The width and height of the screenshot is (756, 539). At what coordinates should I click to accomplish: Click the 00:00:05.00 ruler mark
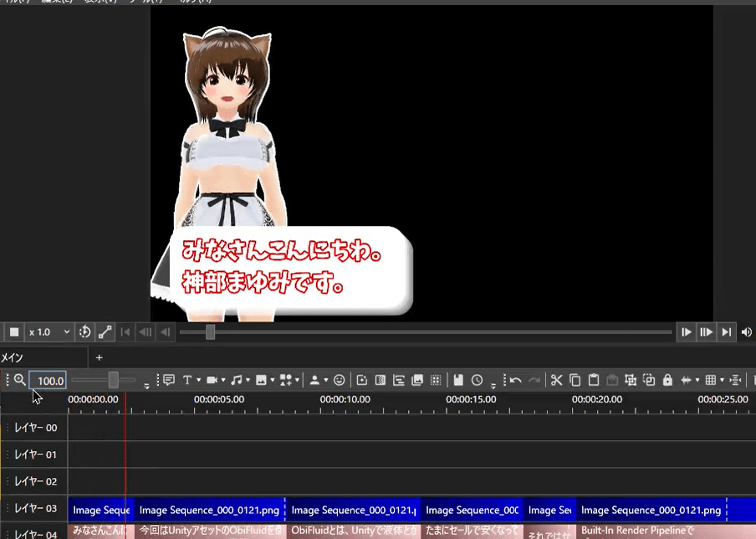219,399
